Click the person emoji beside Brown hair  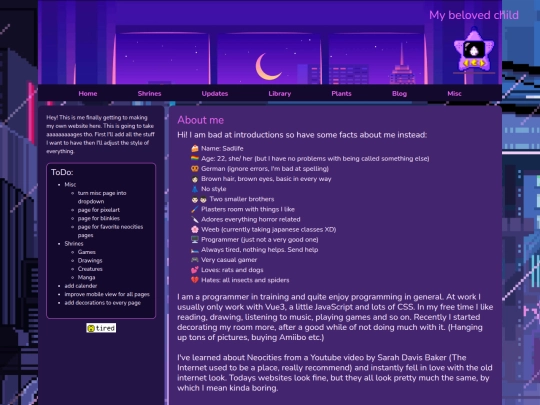pyautogui.click(x=195, y=179)
